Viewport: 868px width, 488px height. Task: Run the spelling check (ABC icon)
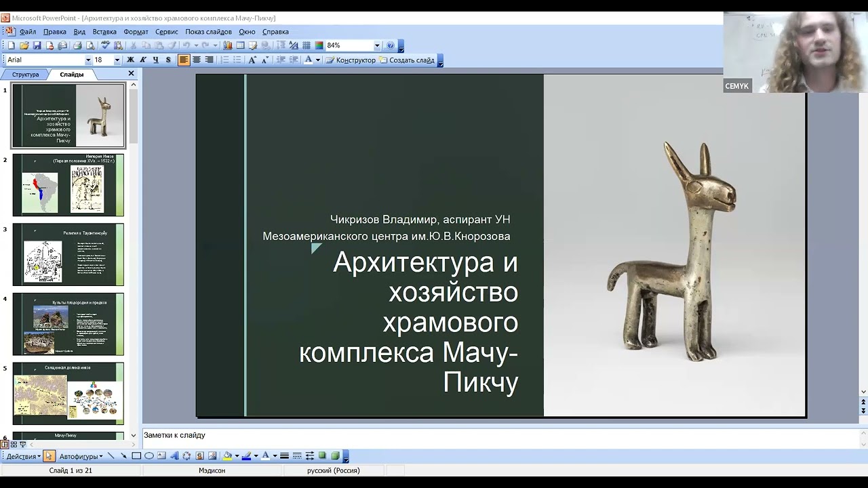[x=105, y=45]
